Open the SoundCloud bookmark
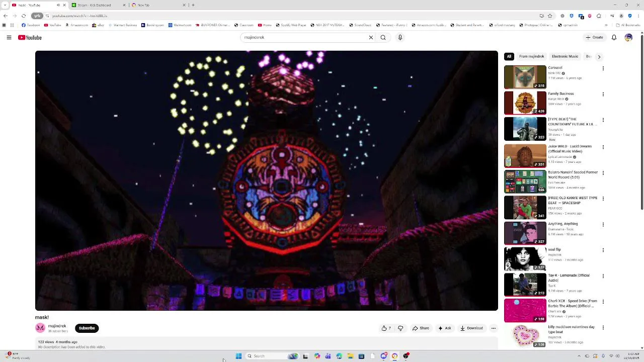 click(x=360, y=25)
